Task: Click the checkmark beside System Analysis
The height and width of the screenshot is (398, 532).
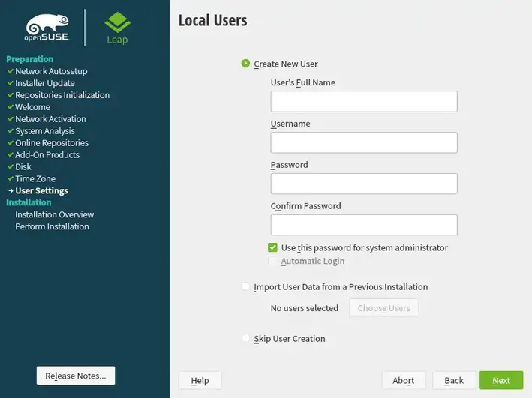Action: [x=11, y=131]
